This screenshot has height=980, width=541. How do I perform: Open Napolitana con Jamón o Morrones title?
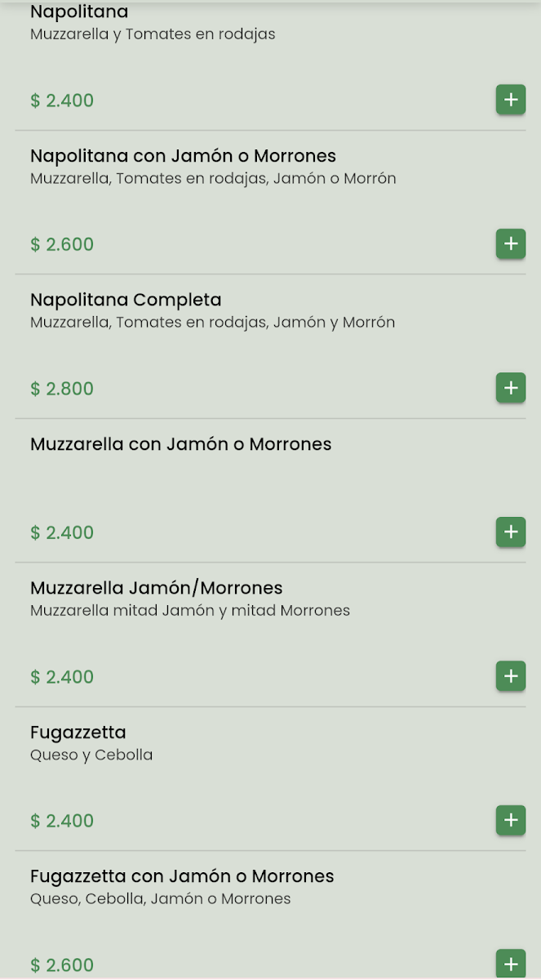pyautogui.click(x=183, y=156)
